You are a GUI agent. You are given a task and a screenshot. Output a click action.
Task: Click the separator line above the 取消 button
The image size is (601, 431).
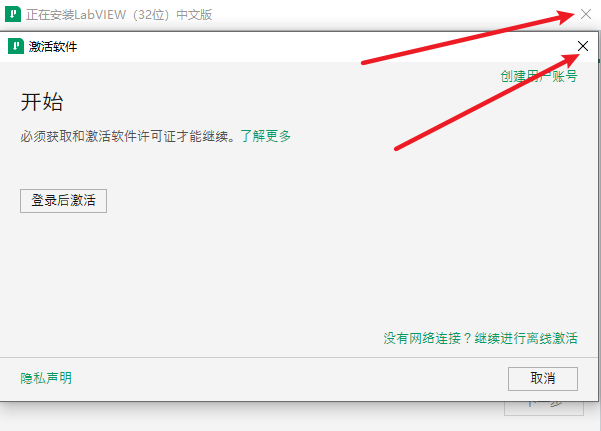click(x=299, y=357)
